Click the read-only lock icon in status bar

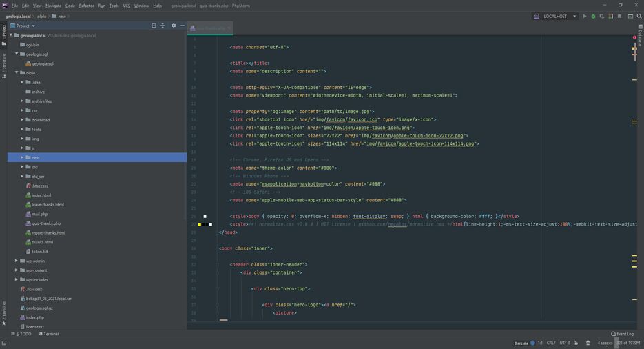point(576,343)
